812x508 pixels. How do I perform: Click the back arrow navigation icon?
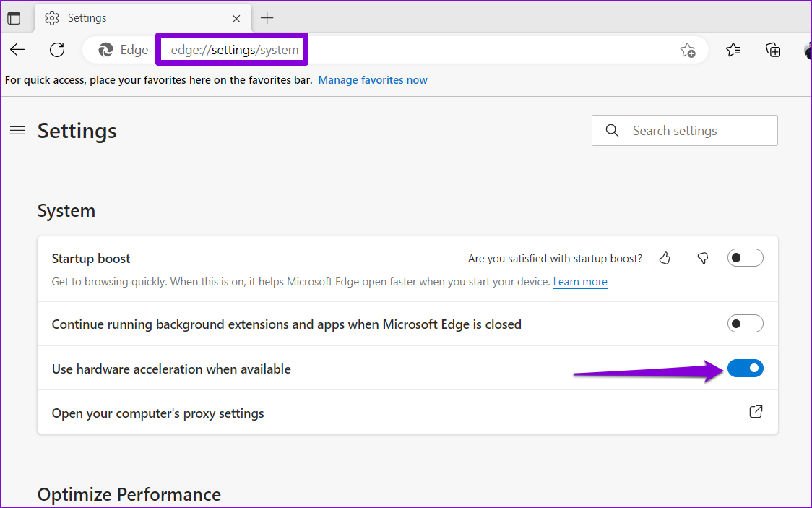click(x=17, y=49)
